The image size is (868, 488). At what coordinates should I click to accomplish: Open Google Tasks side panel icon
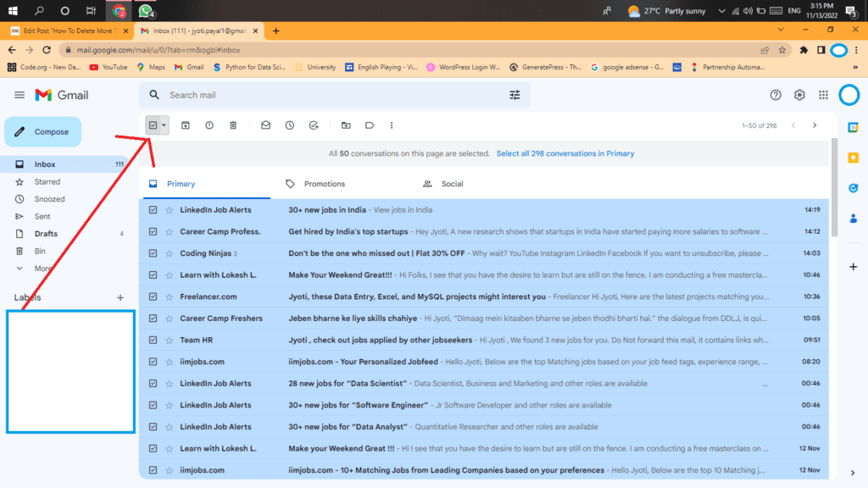(x=853, y=188)
